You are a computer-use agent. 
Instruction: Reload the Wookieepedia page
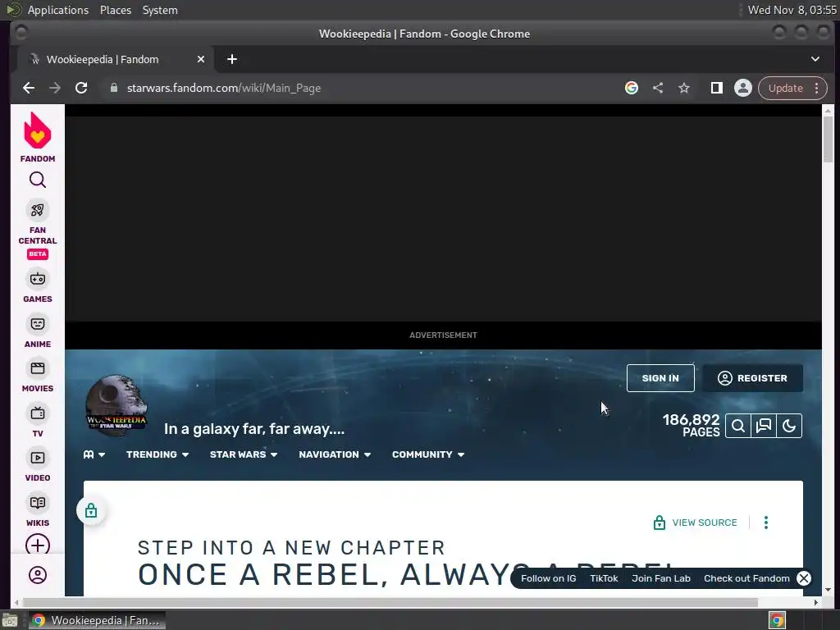click(x=81, y=88)
